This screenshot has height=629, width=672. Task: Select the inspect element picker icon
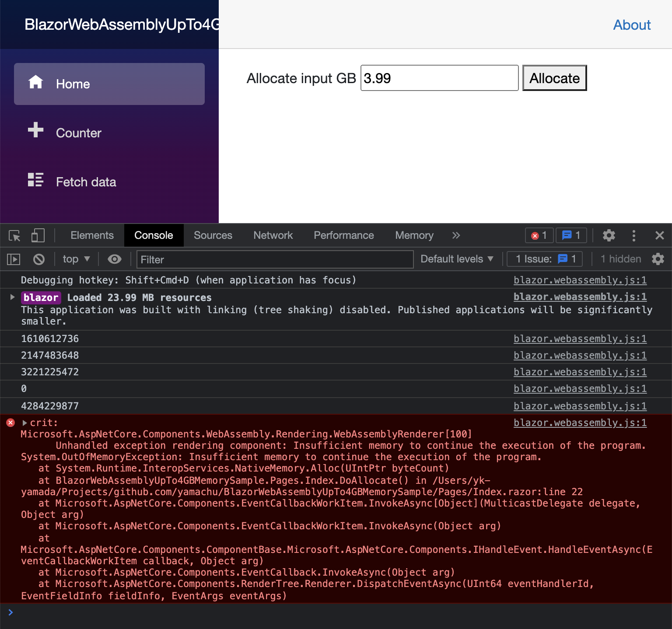coord(14,236)
